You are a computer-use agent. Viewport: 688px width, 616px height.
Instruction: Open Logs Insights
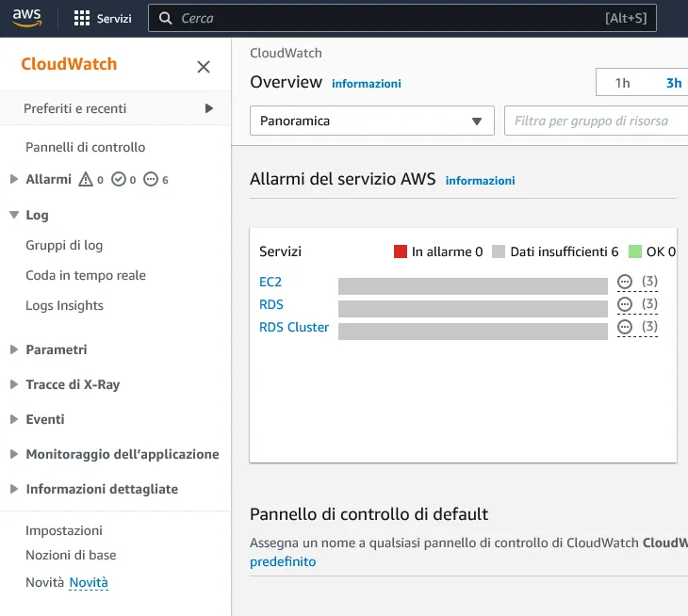(x=64, y=305)
